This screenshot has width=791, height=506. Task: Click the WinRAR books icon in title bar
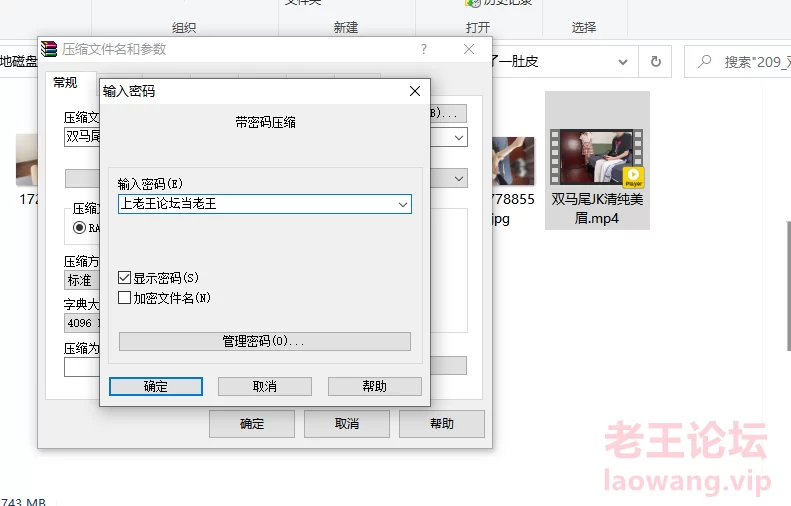49,49
